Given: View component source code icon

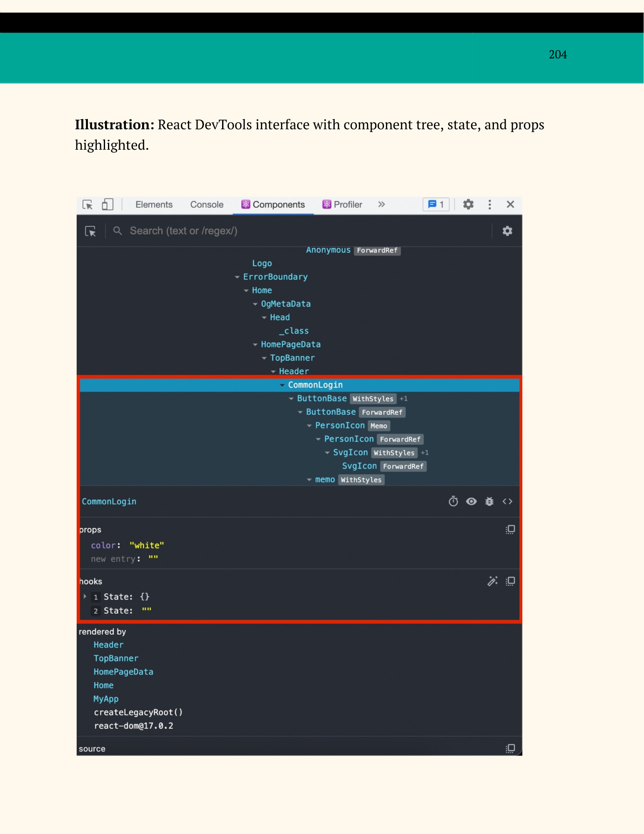Looking at the screenshot, I should pos(507,501).
